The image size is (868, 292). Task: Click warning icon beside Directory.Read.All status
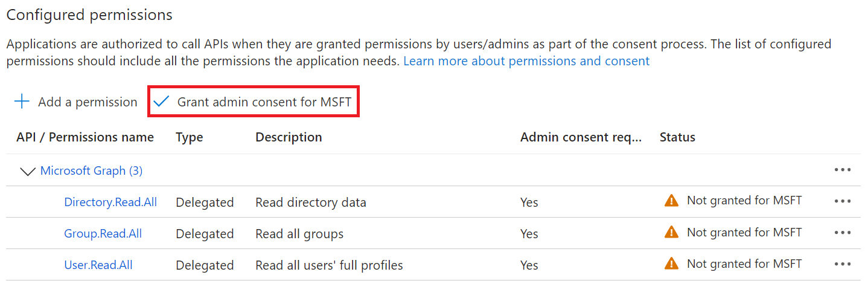tap(671, 201)
